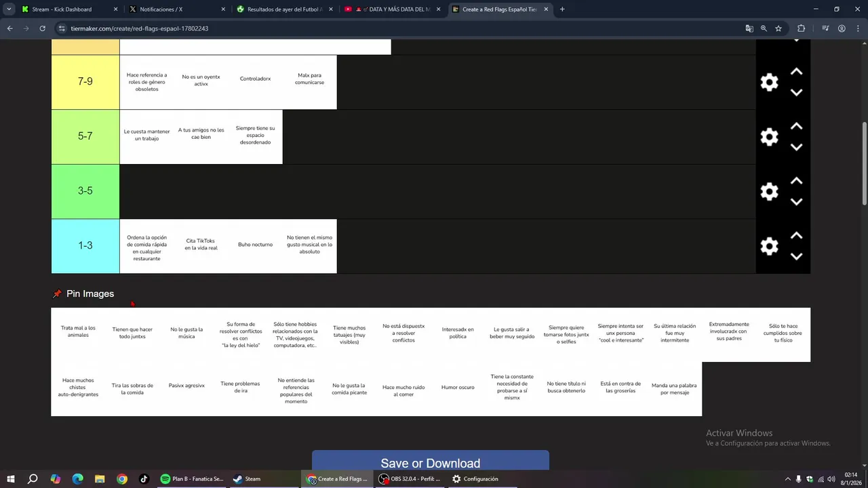Move the 3-5 tier row down
The height and width of the screenshot is (488, 868).
pyautogui.click(x=797, y=202)
